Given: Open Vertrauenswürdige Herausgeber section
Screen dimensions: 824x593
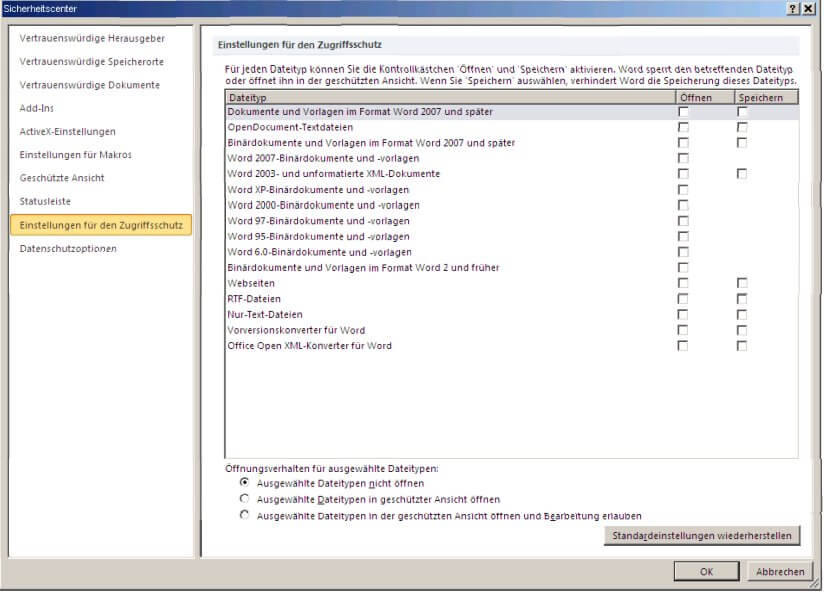Looking at the screenshot, I should pos(92,38).
